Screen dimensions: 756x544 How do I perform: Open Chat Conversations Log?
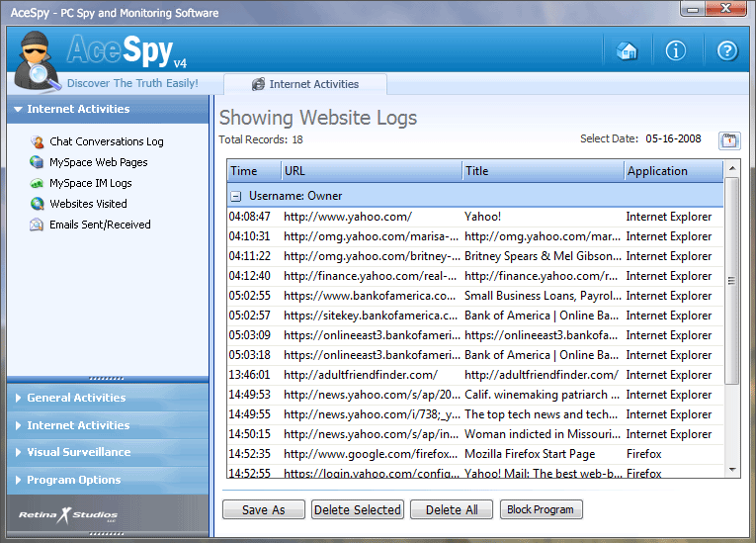(107, 141)
